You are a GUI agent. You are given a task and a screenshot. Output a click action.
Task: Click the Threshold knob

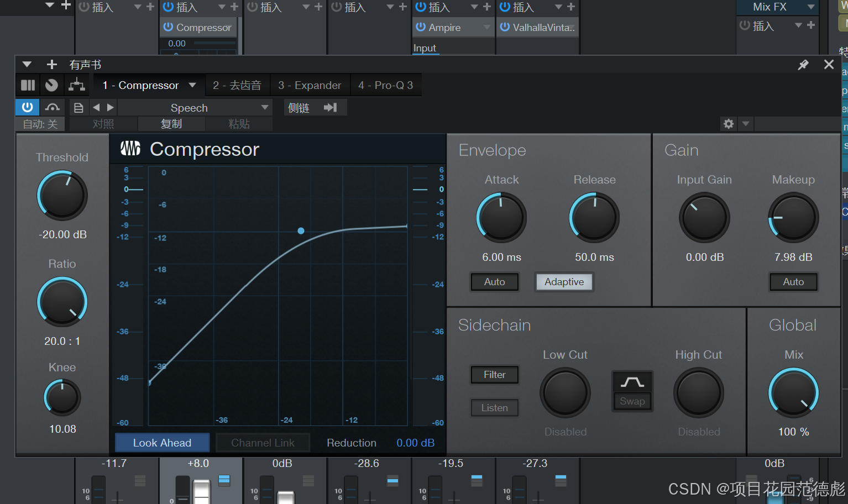(x=62, y=195)
